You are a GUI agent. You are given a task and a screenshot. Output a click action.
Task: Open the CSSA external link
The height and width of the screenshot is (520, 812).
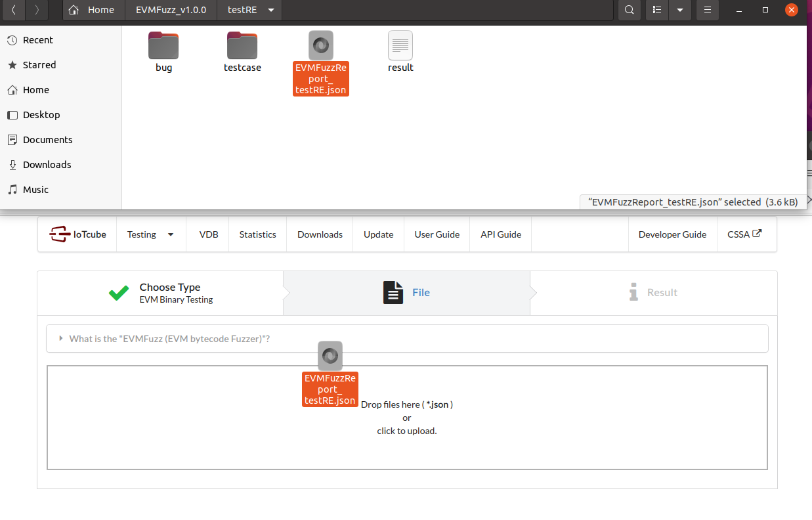(744, 234)
